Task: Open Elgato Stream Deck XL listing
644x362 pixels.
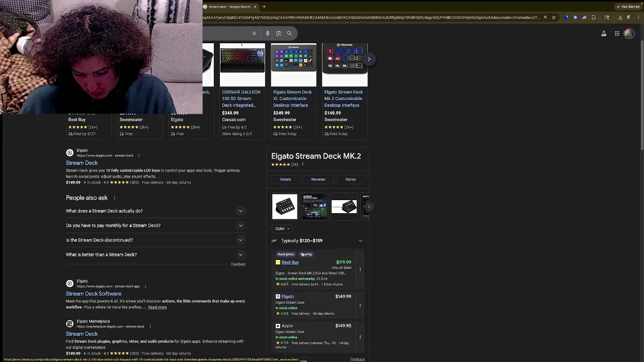Action: (x=292, y=99)
